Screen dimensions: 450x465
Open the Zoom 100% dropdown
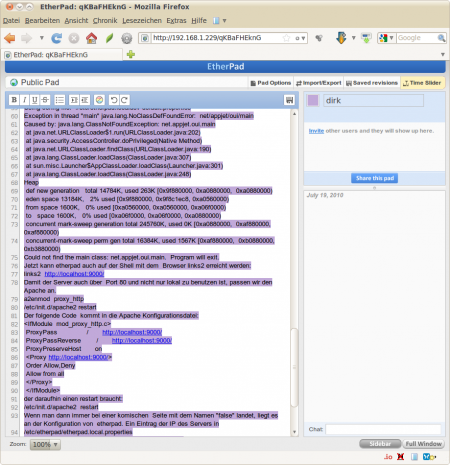45,444
